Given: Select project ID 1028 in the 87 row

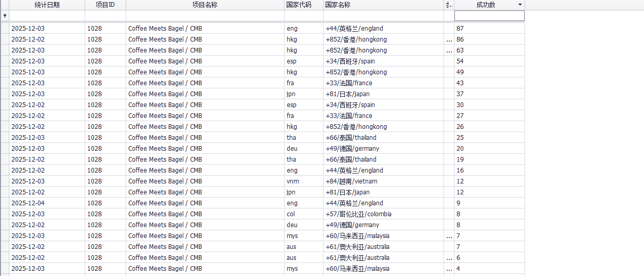Looking at the screenshot, I should click(105, 29).
